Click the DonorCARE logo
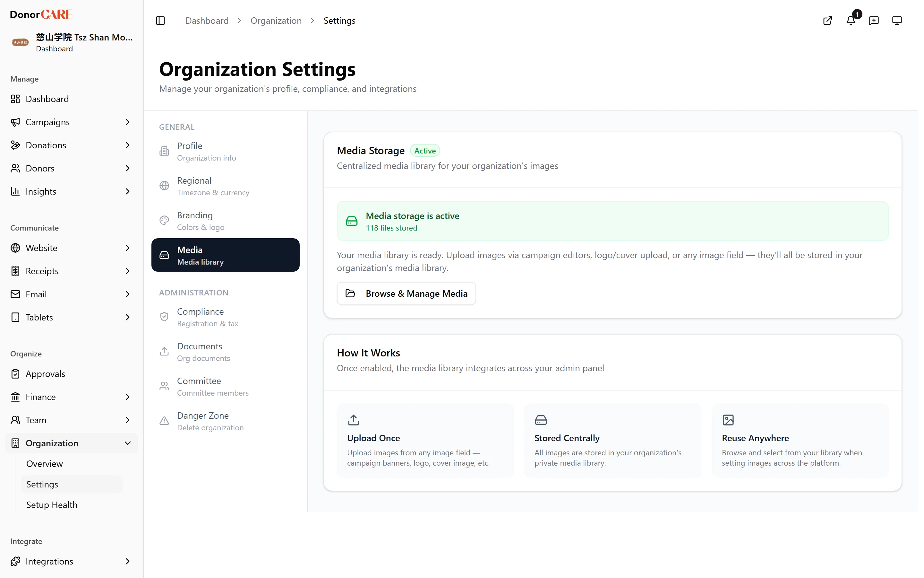Image resolution: width=924 pixels, height=578 pixels. 41,14
